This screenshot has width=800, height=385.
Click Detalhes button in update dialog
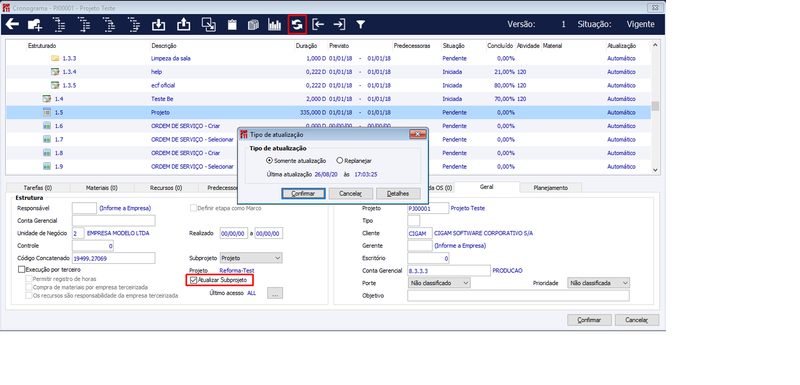(x=398, y=194)
